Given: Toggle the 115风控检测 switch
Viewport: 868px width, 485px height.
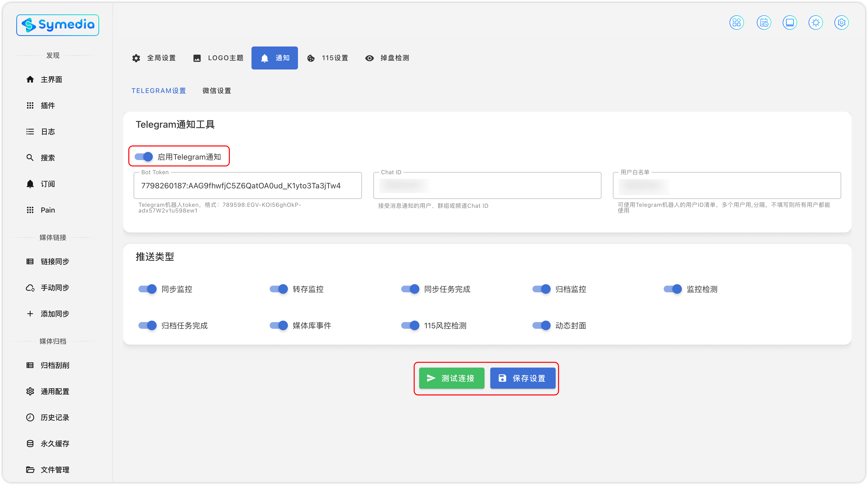Looking at the screenshot, I should [410, 325].
